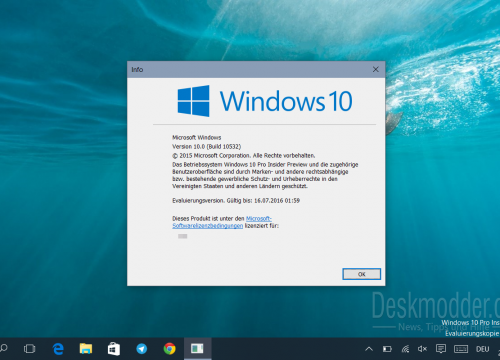The height and width of the screenshot is (360, 500).
Task: Click the 'Evaluierungsversion. Gültig bis' line
Action: click(236, 200)
